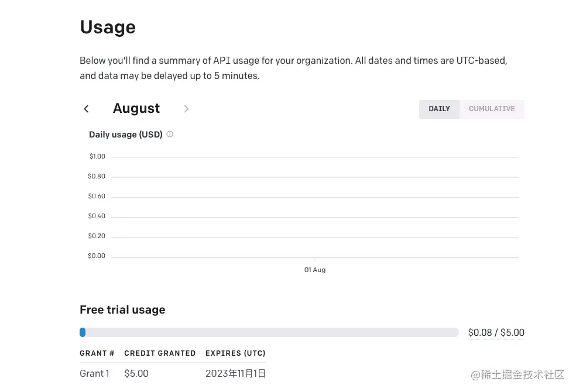The height and width of the screenshot is (392, 576).
Task: Click the Usage page heading
Action: [108, 27]
